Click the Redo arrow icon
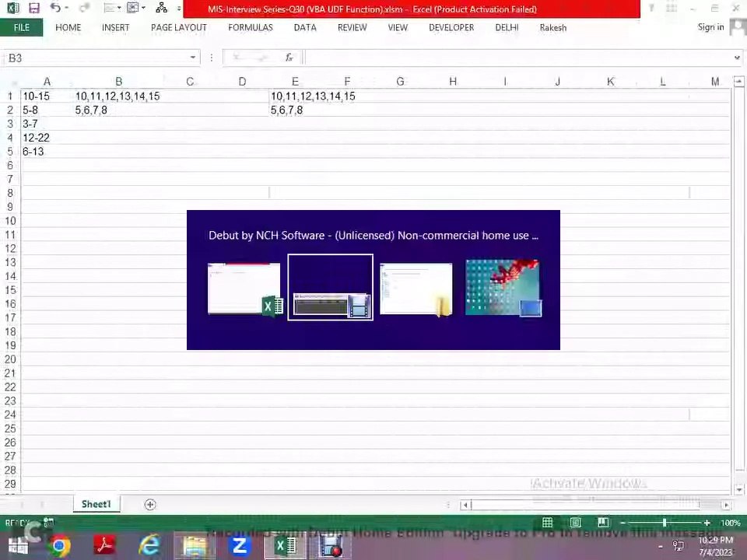 84,8
